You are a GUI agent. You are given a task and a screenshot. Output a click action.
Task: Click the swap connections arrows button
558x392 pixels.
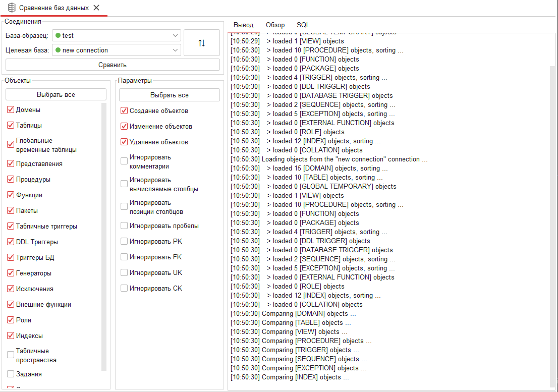(x=202, y=43)
